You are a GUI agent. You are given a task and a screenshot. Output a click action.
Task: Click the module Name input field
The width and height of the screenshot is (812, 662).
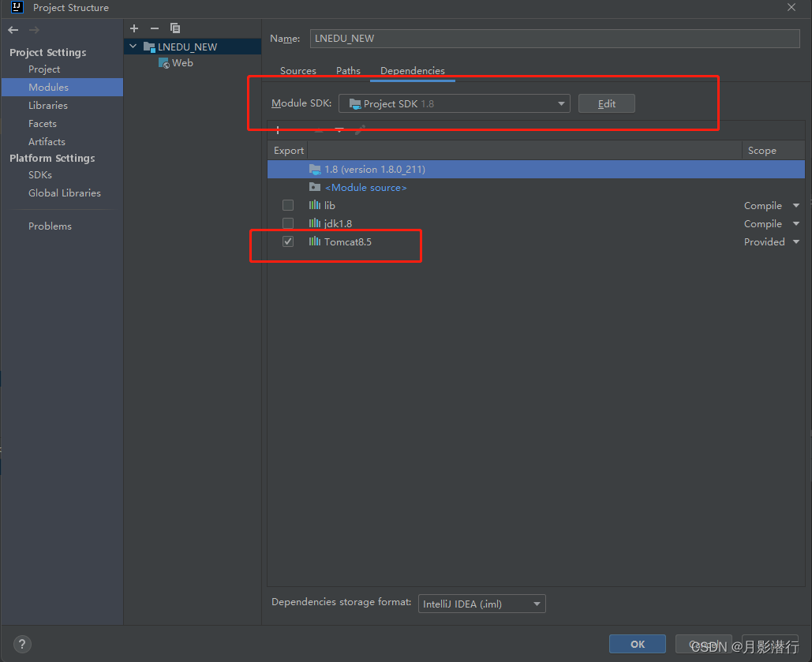[555, 39]
